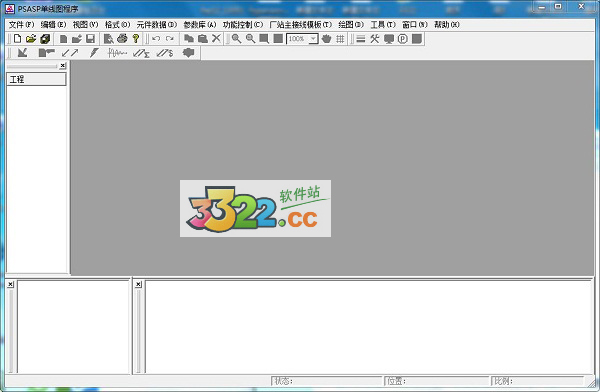Open the 绘图(D) menu
Viewport: 600px width, 392px height.
(351, 24)
